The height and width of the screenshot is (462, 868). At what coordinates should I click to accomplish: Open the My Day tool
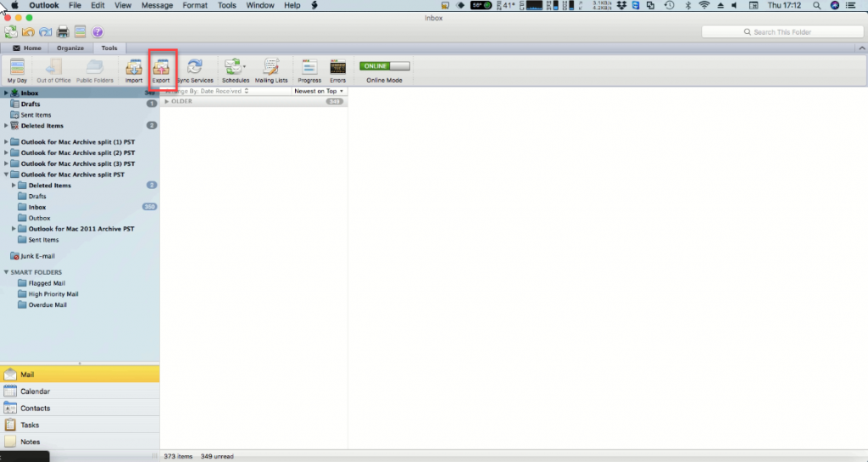click(x=17, y=71)
